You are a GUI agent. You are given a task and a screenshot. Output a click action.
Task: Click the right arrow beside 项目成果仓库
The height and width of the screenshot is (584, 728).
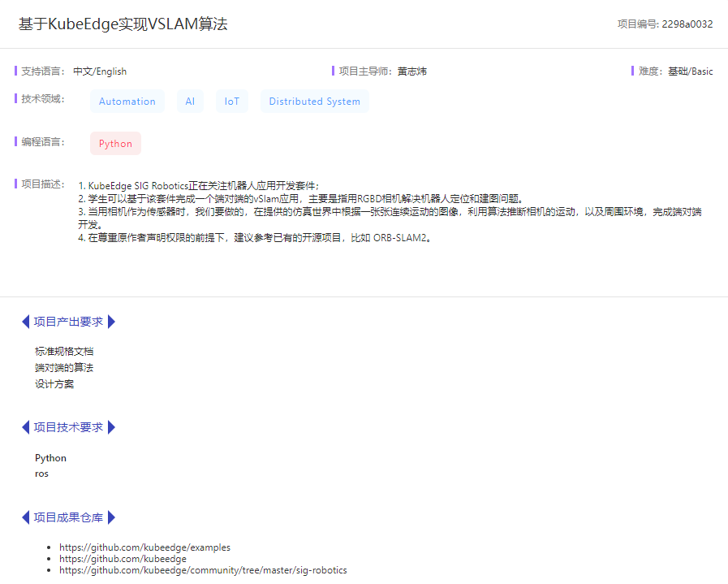(111, 517)
